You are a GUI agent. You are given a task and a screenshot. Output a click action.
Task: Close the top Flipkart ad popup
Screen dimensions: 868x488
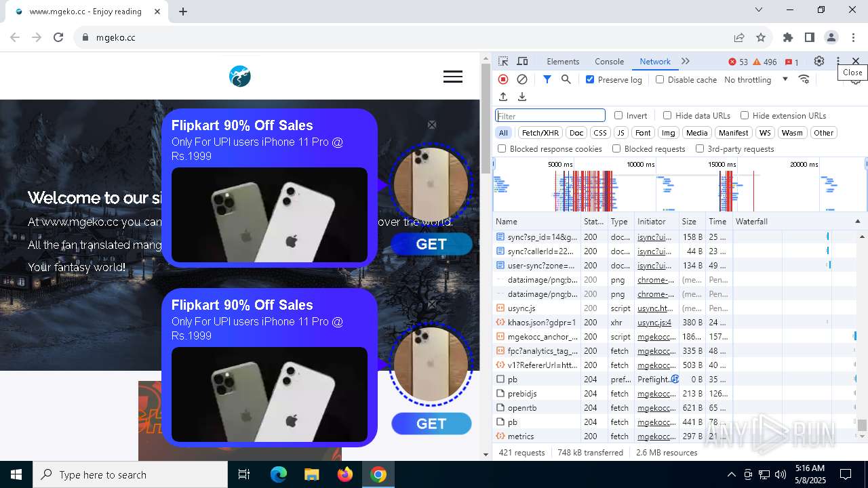click(x=432, y=125)
